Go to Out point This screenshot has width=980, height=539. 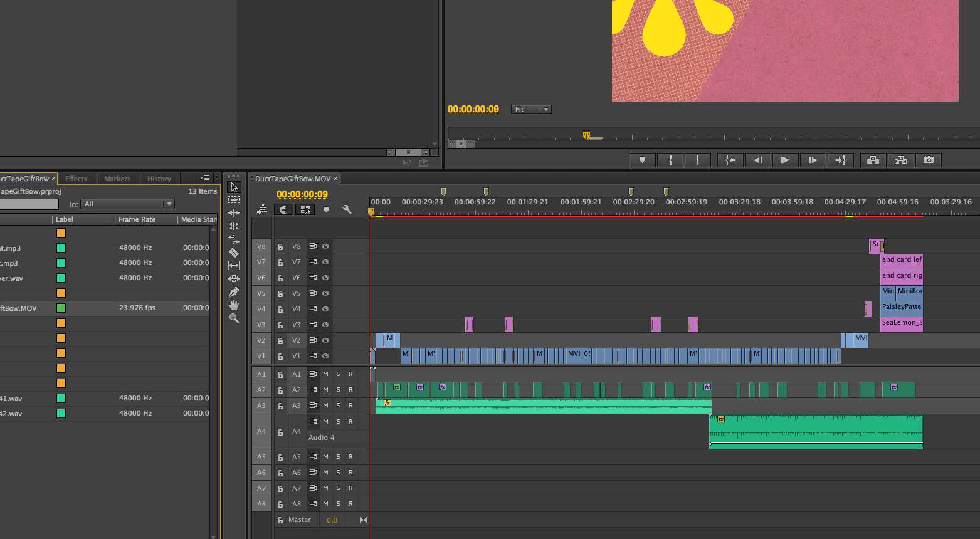(840, 160)
